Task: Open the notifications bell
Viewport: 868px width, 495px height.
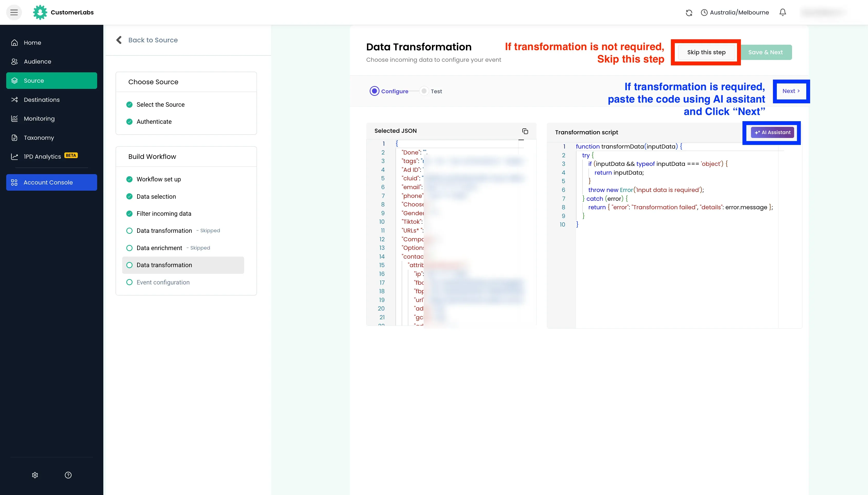Action: (783, 13)
